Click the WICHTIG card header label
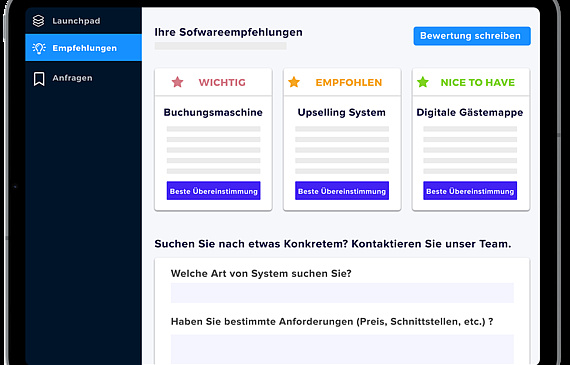The width and height of the screenshot is (570, 365). point(222,83)
